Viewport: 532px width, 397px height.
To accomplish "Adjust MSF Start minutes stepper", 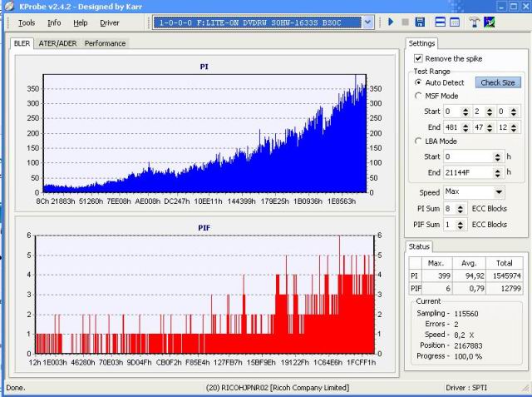I will (465, 112).
